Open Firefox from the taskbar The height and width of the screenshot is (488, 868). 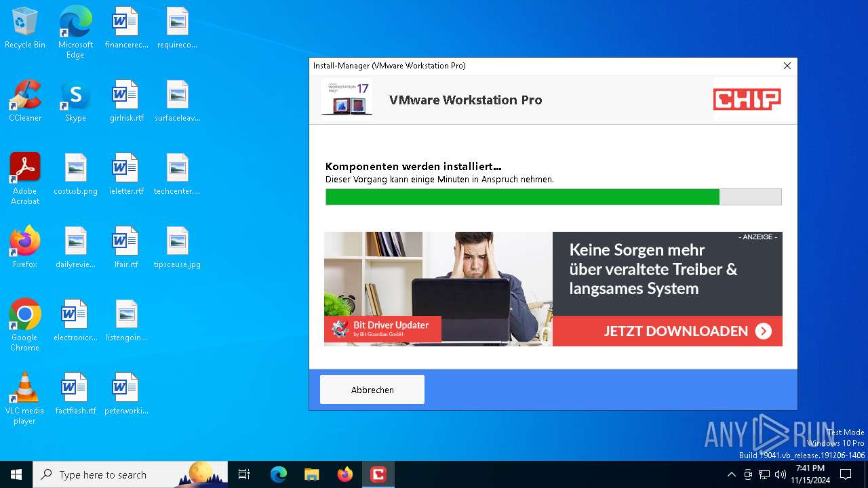click(x=345, y=474)
